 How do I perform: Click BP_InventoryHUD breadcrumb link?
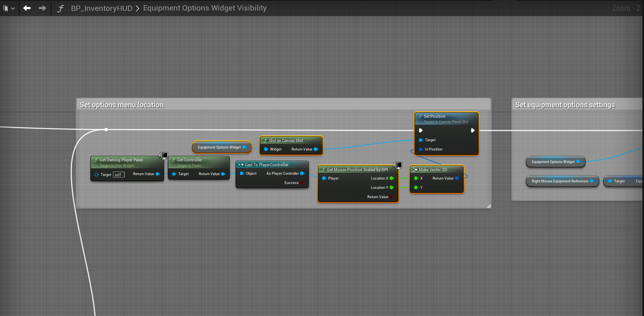[101, 8]
